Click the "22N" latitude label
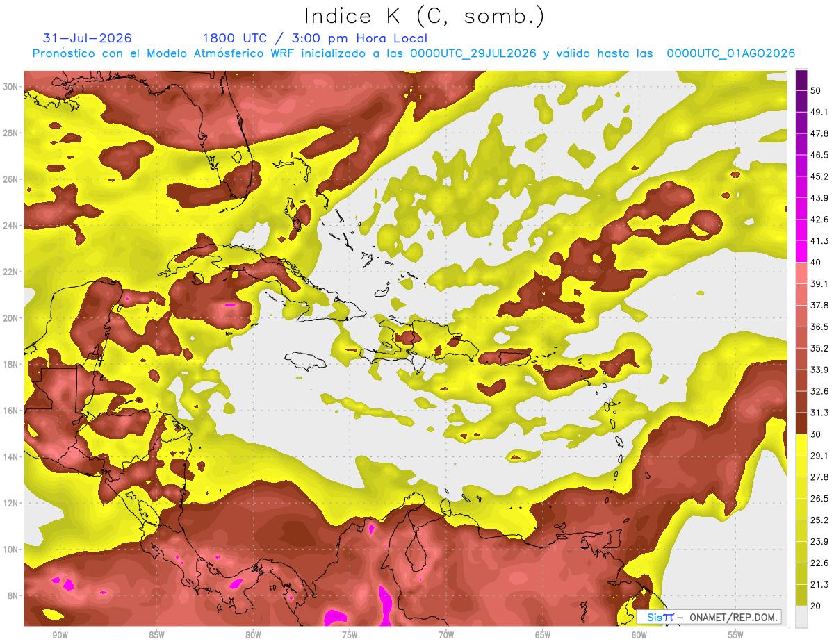This screenshot has width=834, height=644. point(10,272)
